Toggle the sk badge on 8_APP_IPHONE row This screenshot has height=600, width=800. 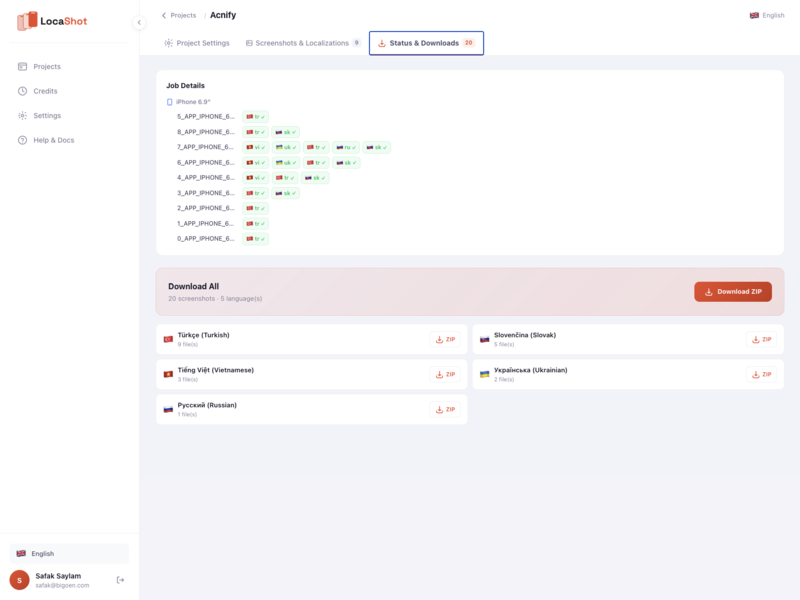click(x=287, y=131)
